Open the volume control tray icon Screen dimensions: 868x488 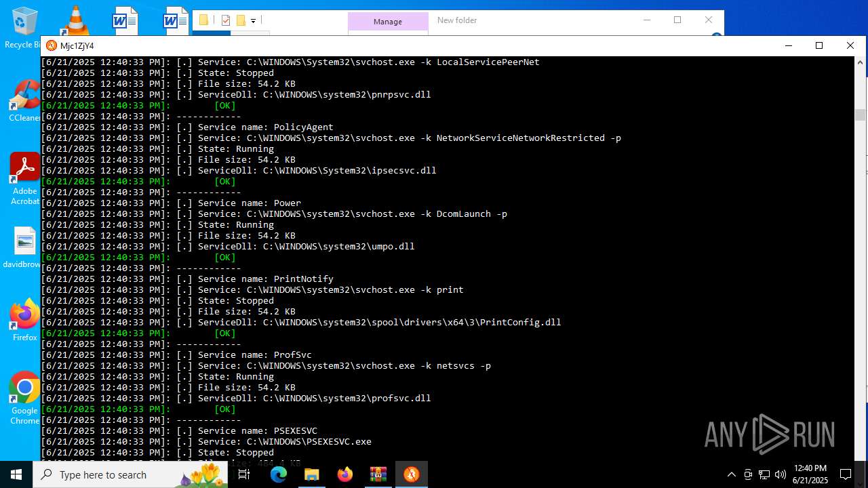781,474
